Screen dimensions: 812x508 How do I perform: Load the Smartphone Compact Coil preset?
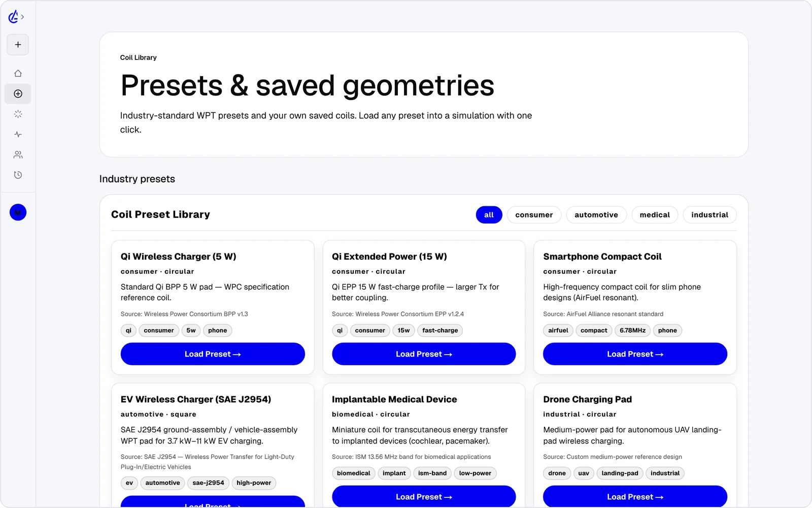(x=635, y=354)
